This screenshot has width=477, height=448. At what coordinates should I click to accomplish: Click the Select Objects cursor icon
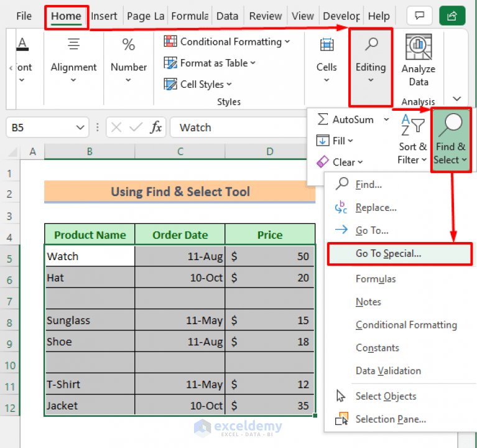[x=341, y=396]
